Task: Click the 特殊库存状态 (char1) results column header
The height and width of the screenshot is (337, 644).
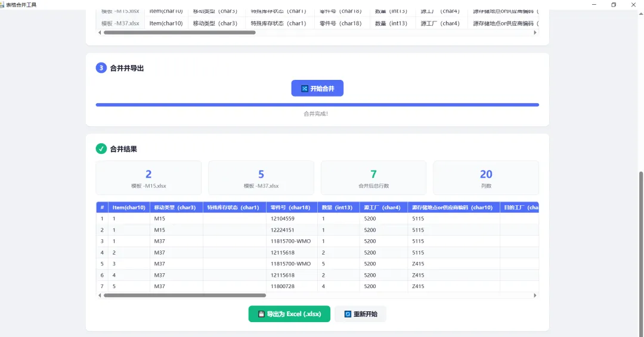Action: [233, 208]
